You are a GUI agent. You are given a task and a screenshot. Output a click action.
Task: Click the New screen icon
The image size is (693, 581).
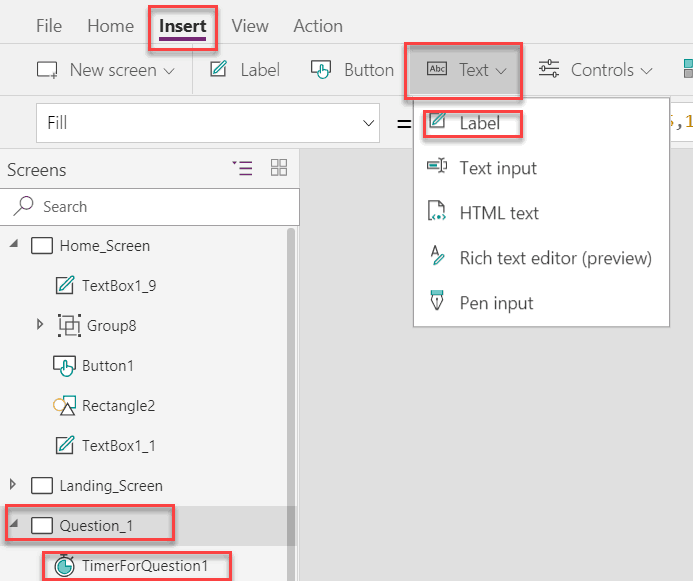click(47, 70)
